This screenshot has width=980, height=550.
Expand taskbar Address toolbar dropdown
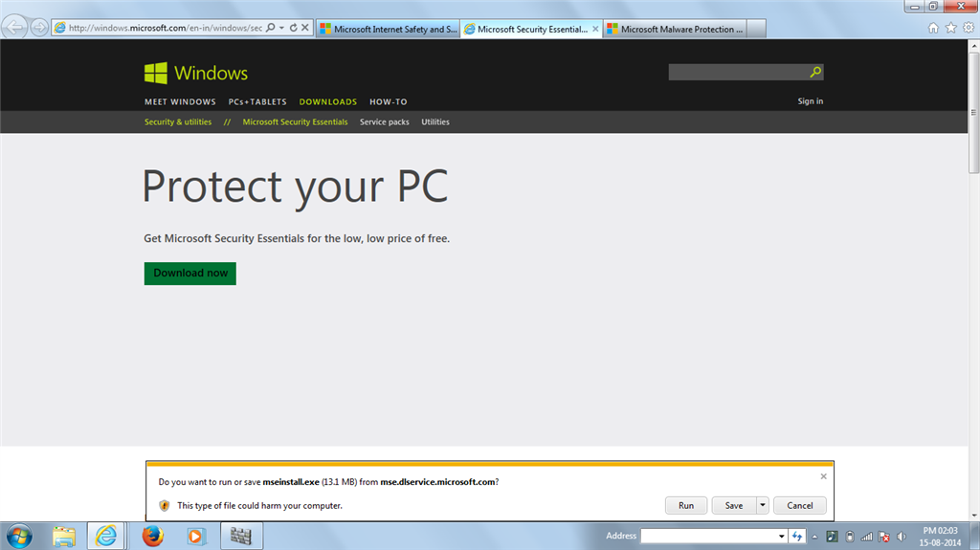[781, 536]
